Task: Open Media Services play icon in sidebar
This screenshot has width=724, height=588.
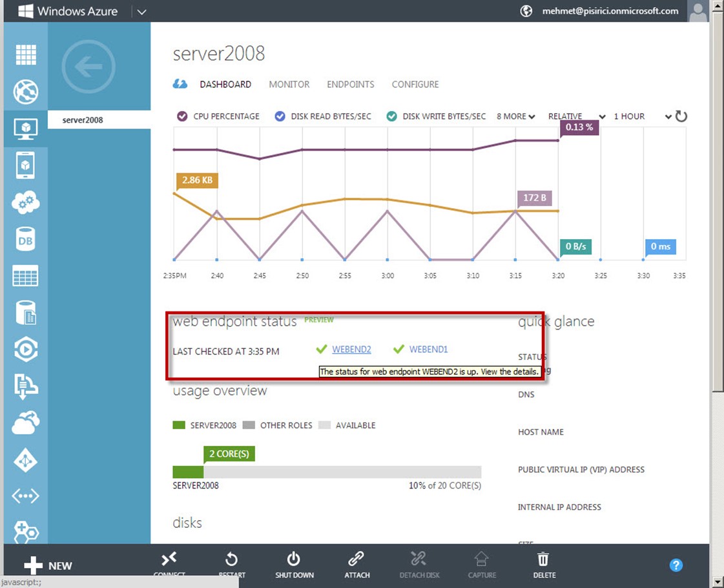Action: click(26, 350)
